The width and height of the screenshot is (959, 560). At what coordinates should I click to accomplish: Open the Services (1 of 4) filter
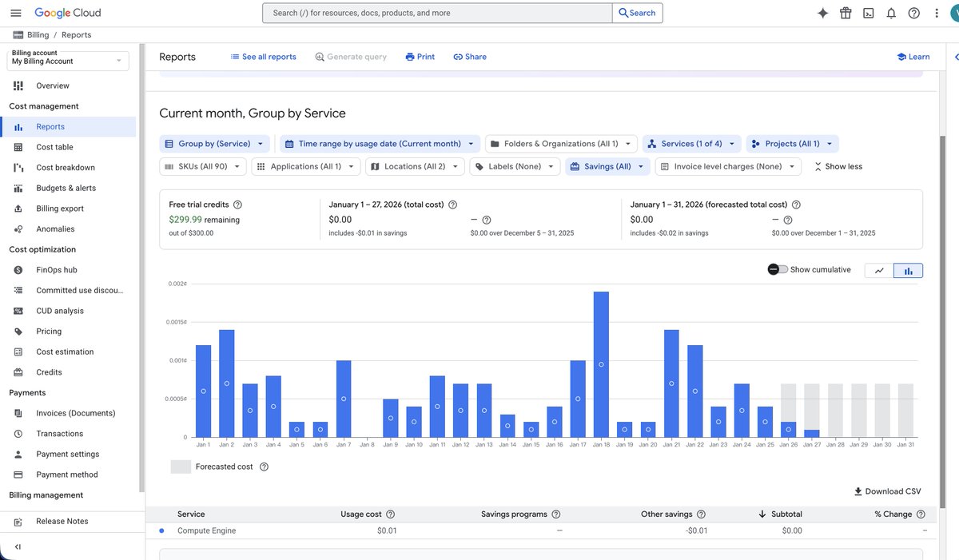click(692, 144)
